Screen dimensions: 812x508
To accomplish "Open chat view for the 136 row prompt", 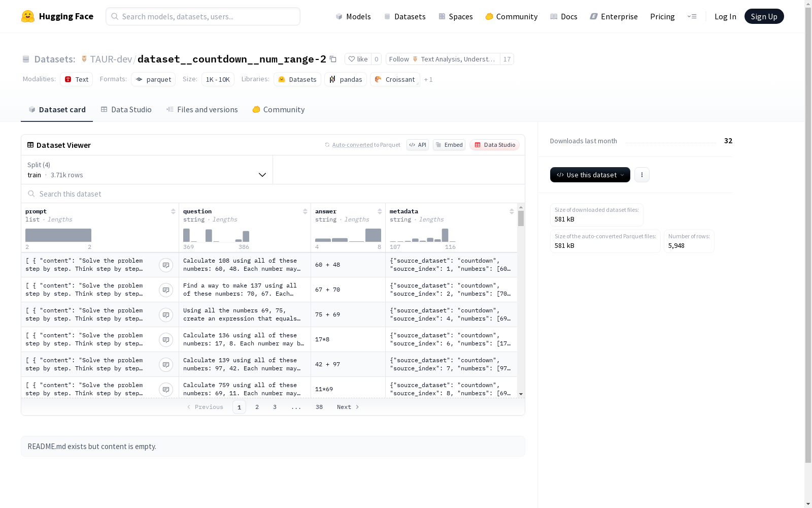I will pos(166,340).
